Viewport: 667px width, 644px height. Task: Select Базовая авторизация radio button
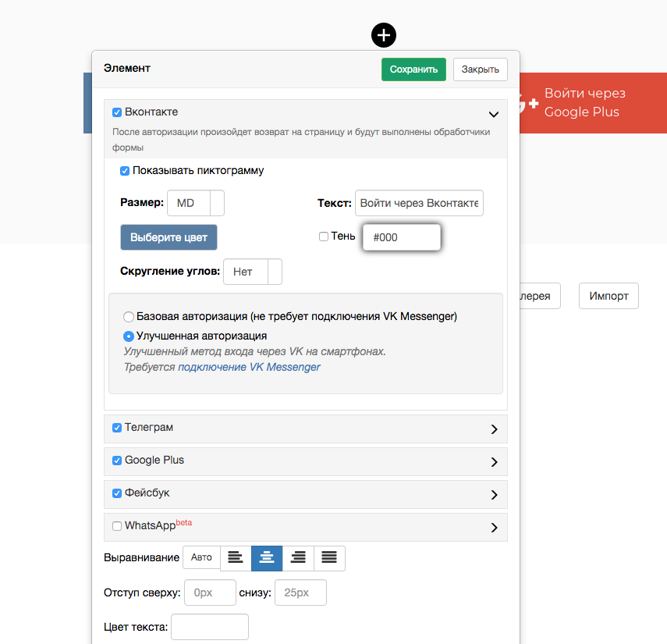(x=129, y=317)
